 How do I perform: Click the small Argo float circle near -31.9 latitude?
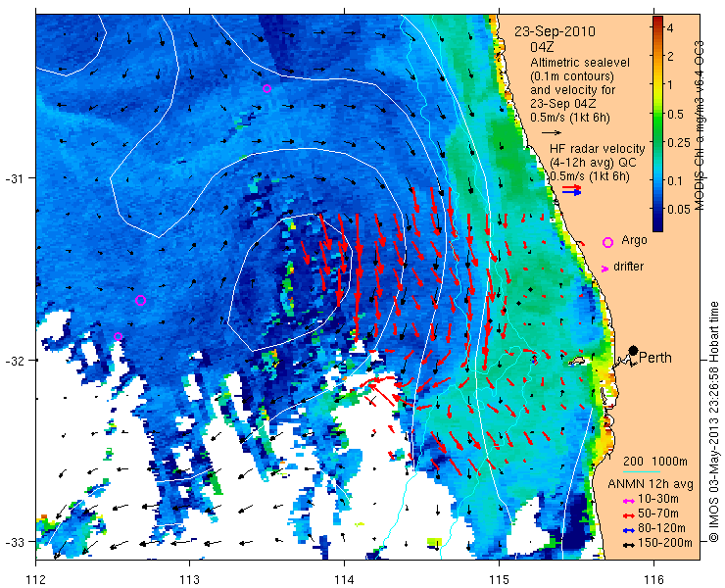[118, 336]
